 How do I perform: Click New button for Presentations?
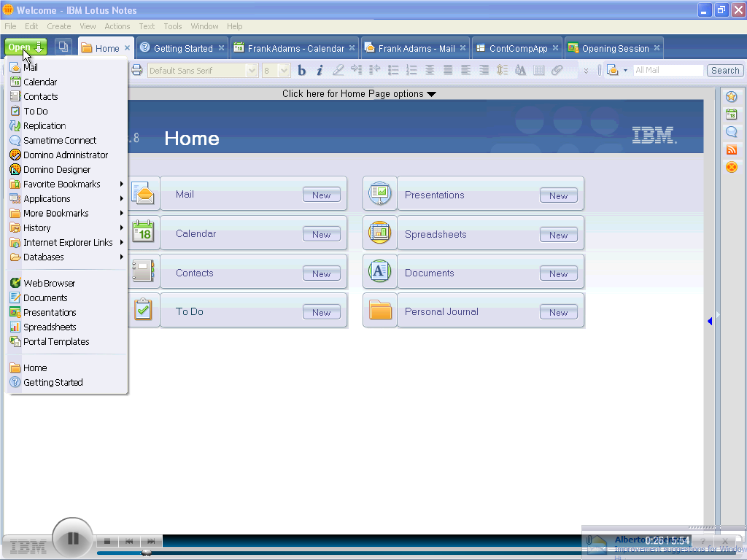558,195
